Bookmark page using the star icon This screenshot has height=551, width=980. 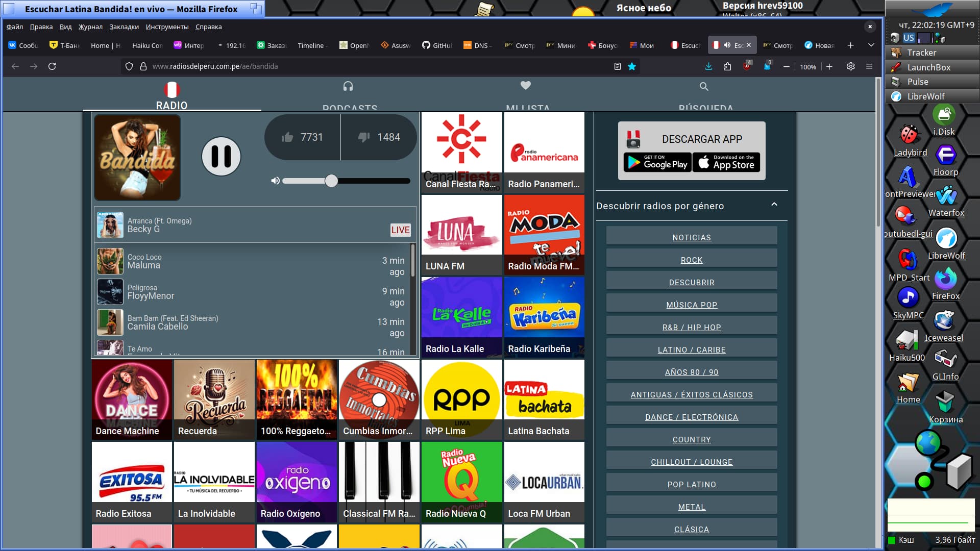[x=632, y=66]
